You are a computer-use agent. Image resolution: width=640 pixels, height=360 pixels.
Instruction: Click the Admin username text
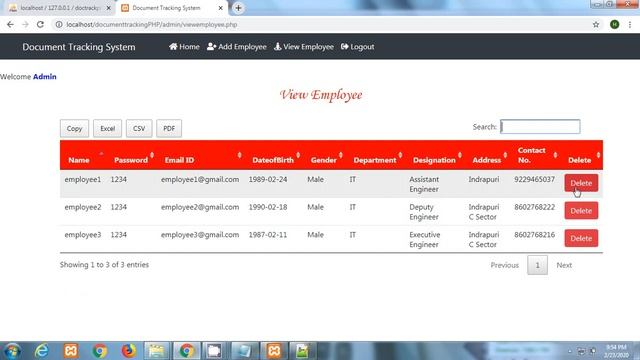point(44,77)
